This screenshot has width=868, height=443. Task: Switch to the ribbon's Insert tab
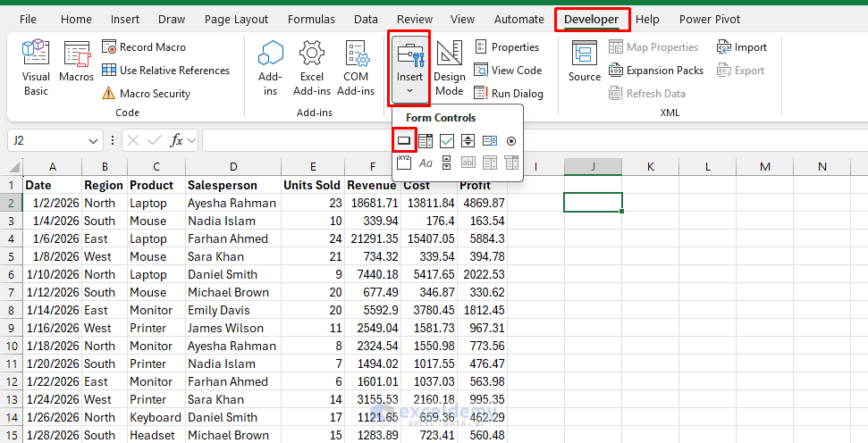(x=124, y=20)
